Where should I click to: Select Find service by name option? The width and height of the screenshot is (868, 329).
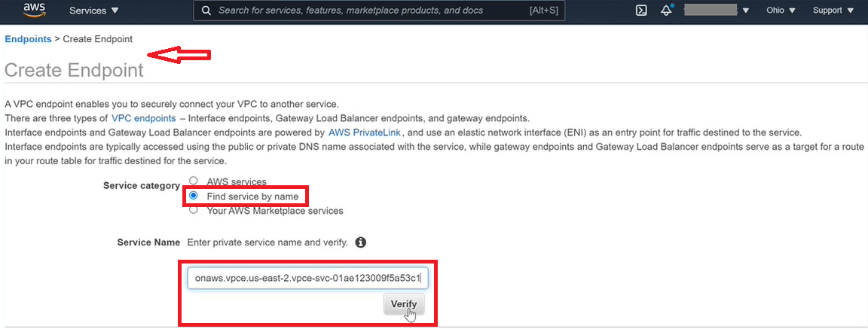tap(194, 196)
